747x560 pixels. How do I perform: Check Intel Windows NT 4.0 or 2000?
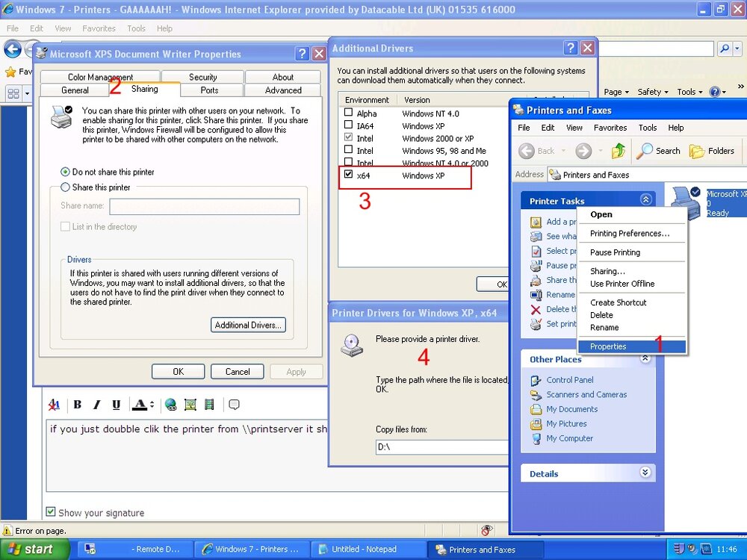[348, 162]
